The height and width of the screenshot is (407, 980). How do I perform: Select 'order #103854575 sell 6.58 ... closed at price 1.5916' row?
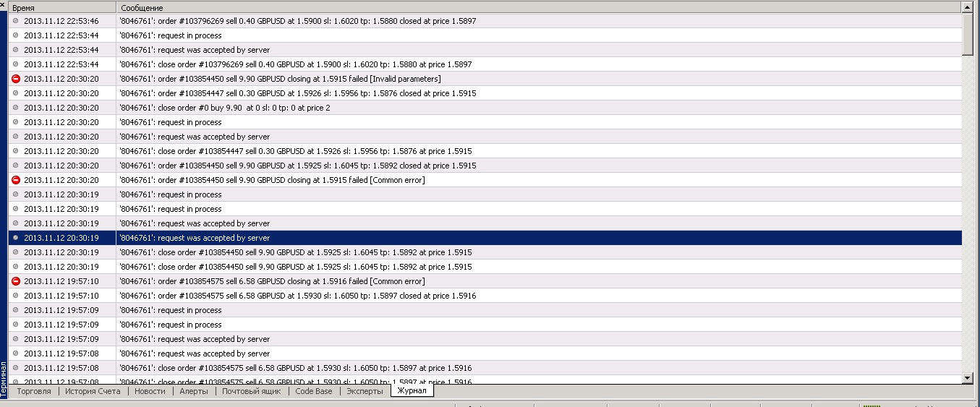(x=485, y=296)
